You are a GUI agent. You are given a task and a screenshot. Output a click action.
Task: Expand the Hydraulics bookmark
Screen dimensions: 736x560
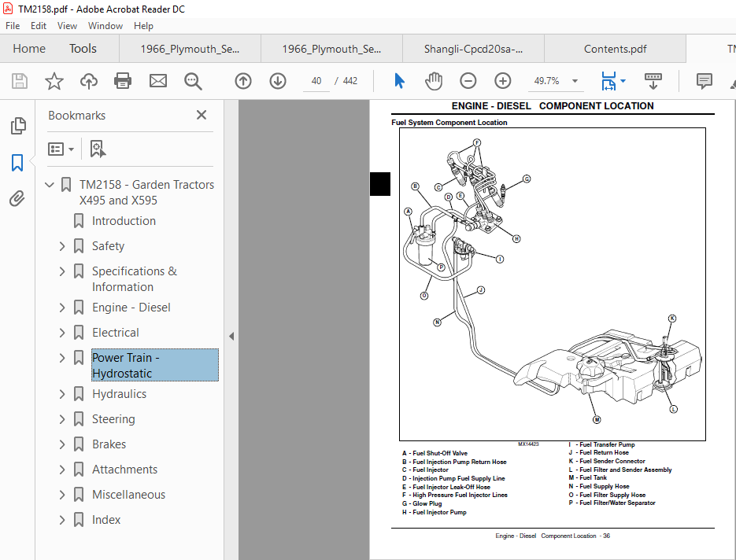[x=62, y=395]
